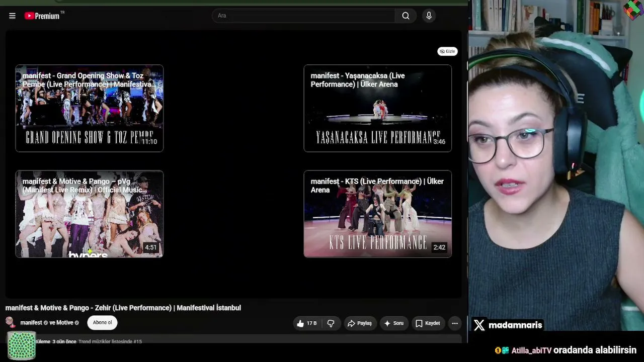Dislike the video with thumbs down

331,323
